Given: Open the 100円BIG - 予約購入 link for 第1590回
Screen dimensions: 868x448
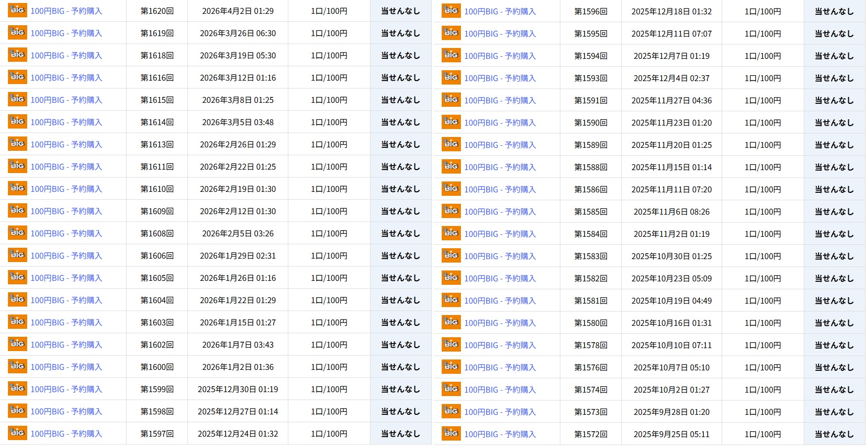Looking at the screenshot, I should pyautogui.click(x=500, y=123).
